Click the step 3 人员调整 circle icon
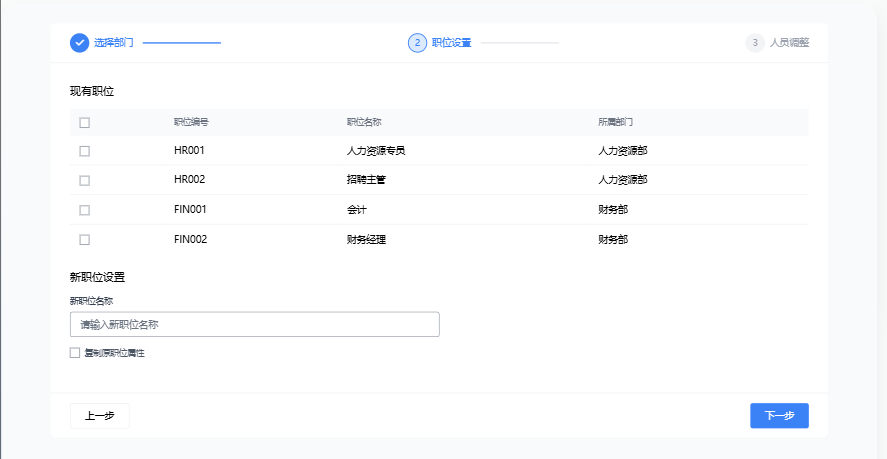The image size is (887, 459). click(755, 43)
